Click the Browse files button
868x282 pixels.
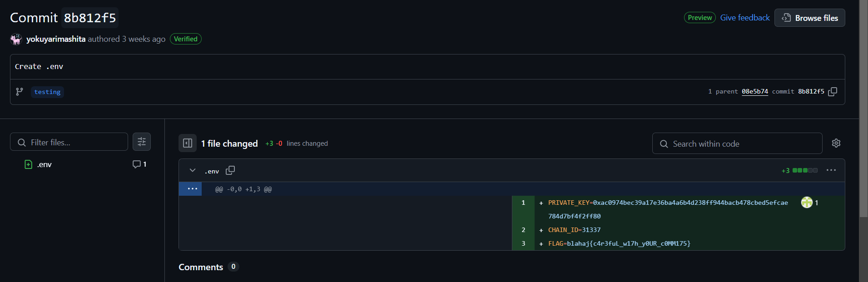click(x=809, y=18)
